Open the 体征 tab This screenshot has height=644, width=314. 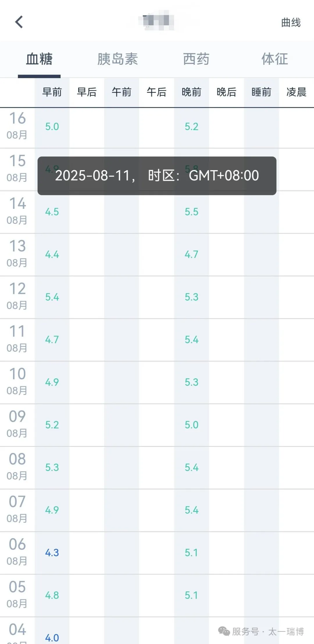click(274, 59)
